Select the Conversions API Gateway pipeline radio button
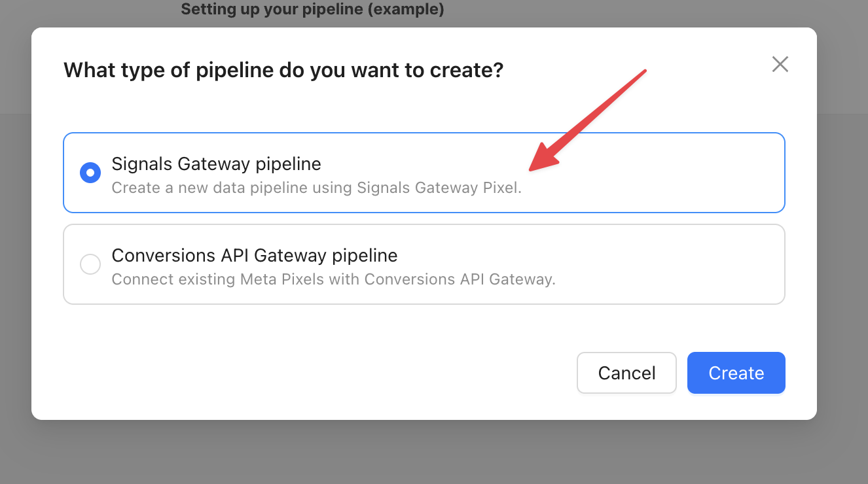 pyautogui.click(x=90, y=264)
